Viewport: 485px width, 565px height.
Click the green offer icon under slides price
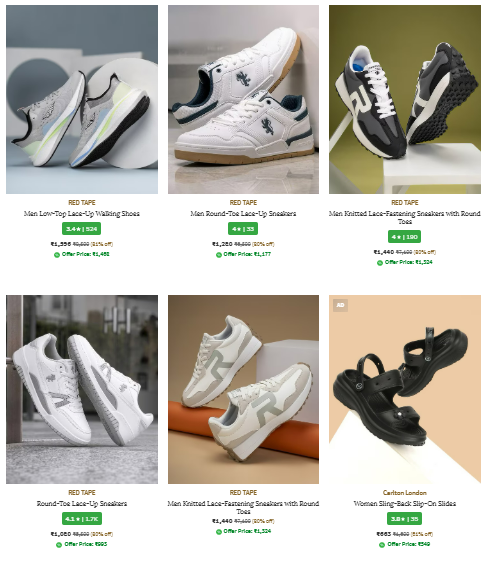click(382, 545)
